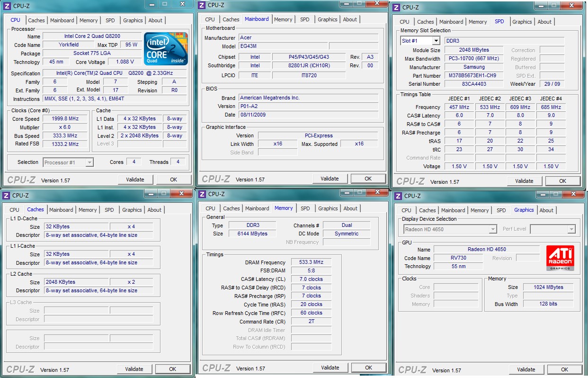The height and width of the screenshot is (378, 588).
Task: Click OK in the window showing BIOS details
Action: point(368,179)
